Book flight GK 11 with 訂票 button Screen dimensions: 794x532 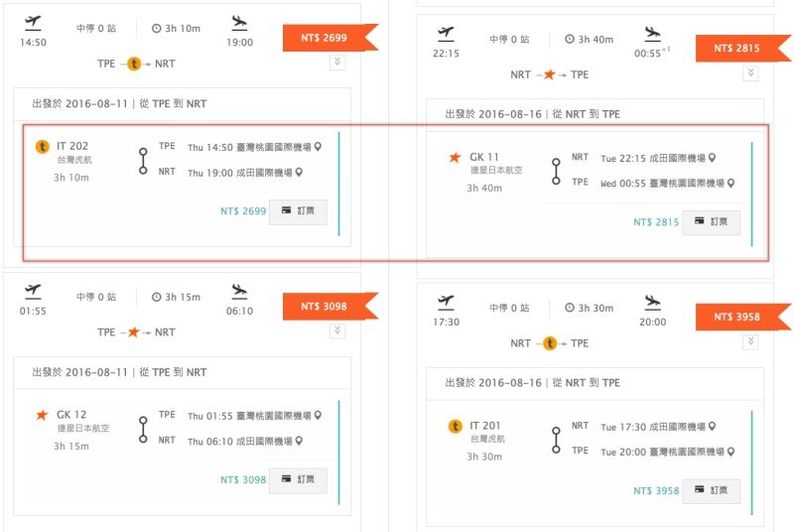[711, 222]
